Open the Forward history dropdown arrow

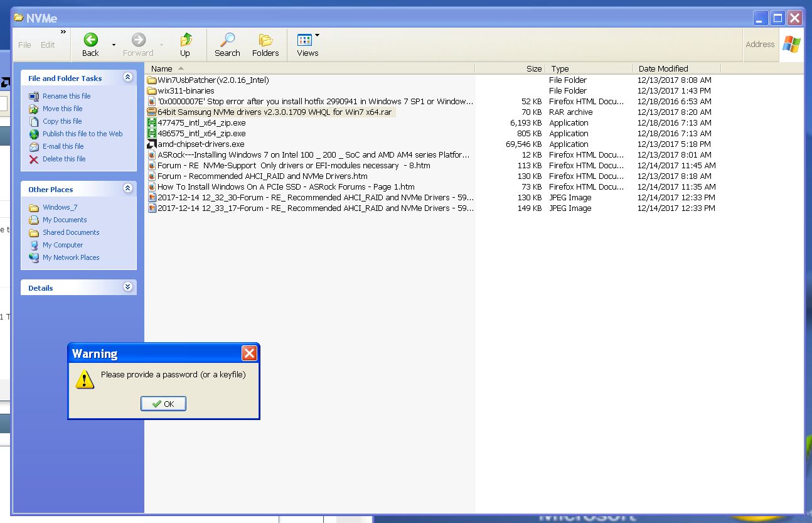pos(161,45)
